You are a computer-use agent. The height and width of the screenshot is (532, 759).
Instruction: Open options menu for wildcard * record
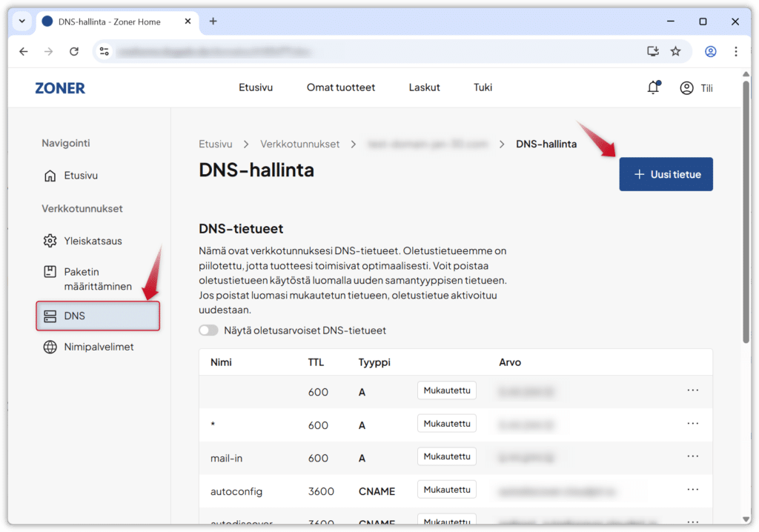pos(692,424)
